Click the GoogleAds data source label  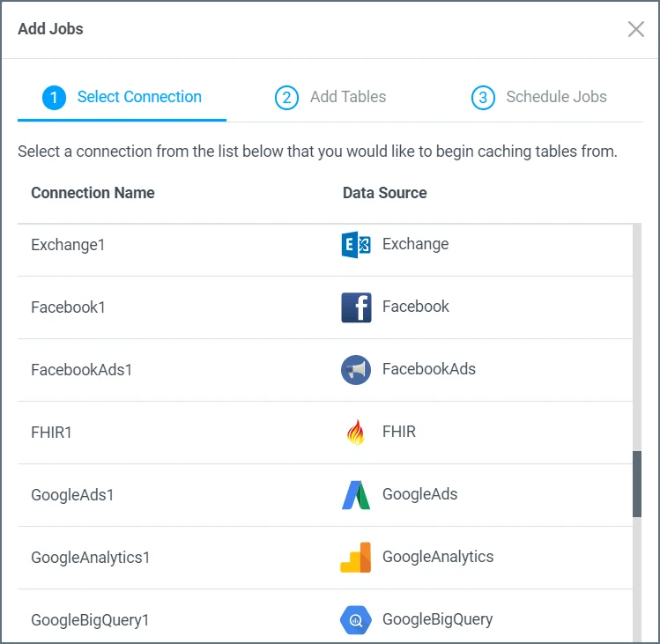[419, 494]
